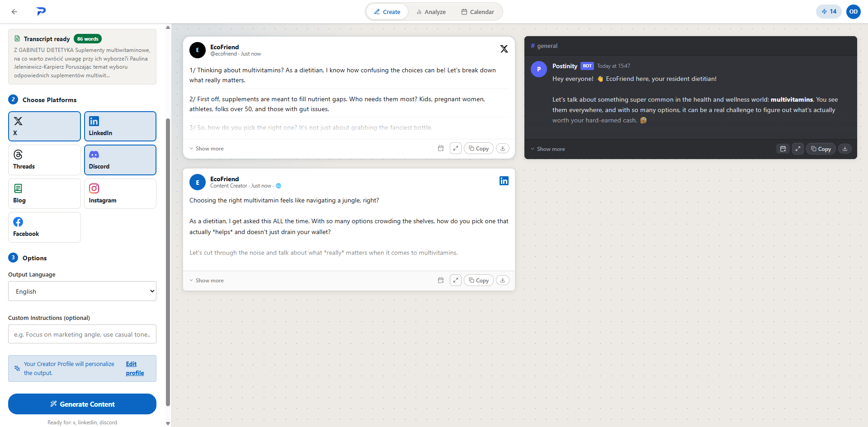The image size is (868, 427).
Task: Schedule the LinkedIn post via calendar icon
Action: pyautogui.click(x=441, y=281)
